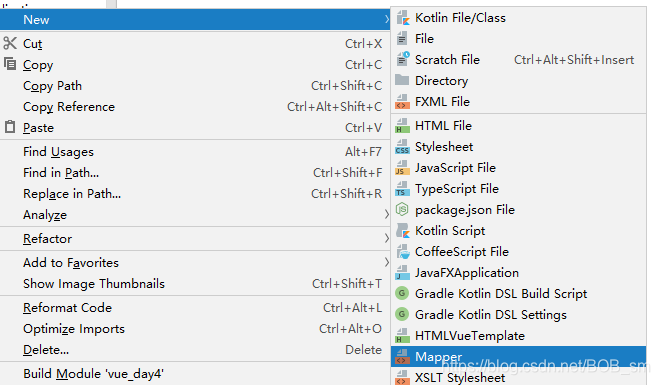Create new TypeScript File entry

click(x=519, y=189)
